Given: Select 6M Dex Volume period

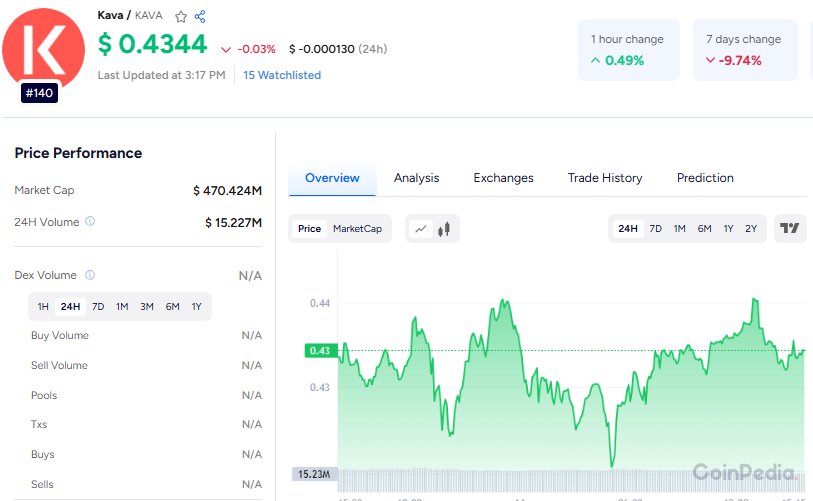Looking at the screenshot, I should [173, 307].
